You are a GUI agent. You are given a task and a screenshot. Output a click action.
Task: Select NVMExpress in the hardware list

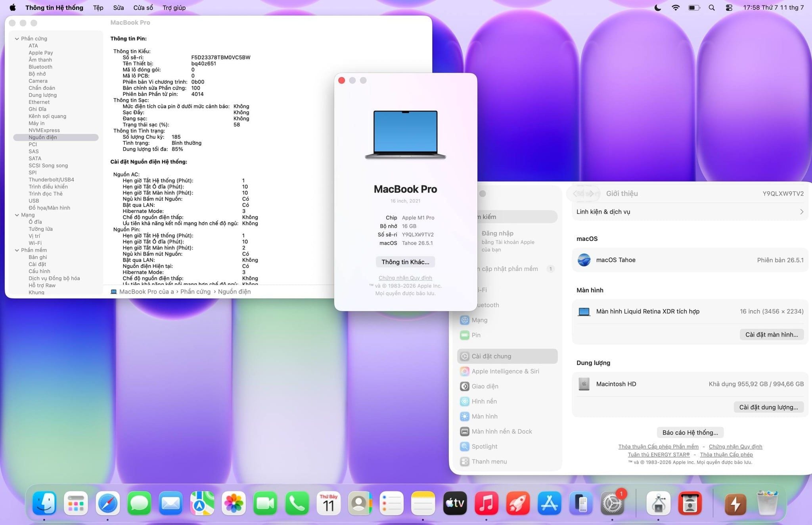[x=44, y=130]
